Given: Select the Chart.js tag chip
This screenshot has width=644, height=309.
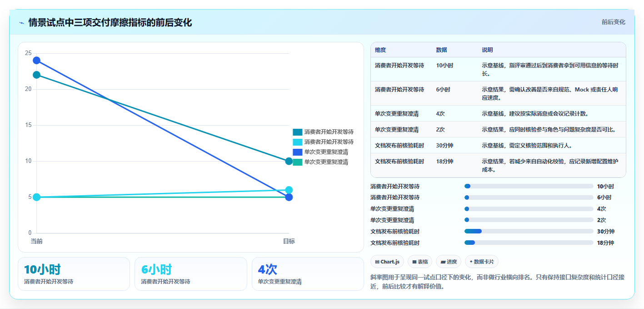Looking at the screenshot, I should (387, 262).
